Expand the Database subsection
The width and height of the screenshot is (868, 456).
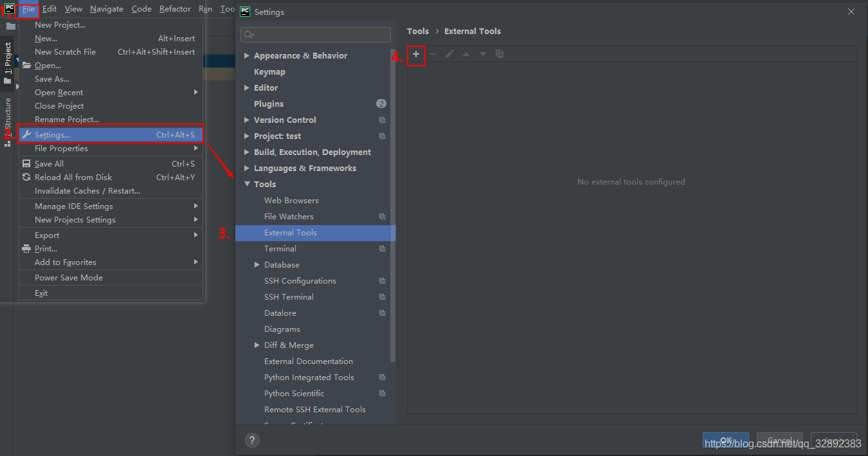click(257, 265)
